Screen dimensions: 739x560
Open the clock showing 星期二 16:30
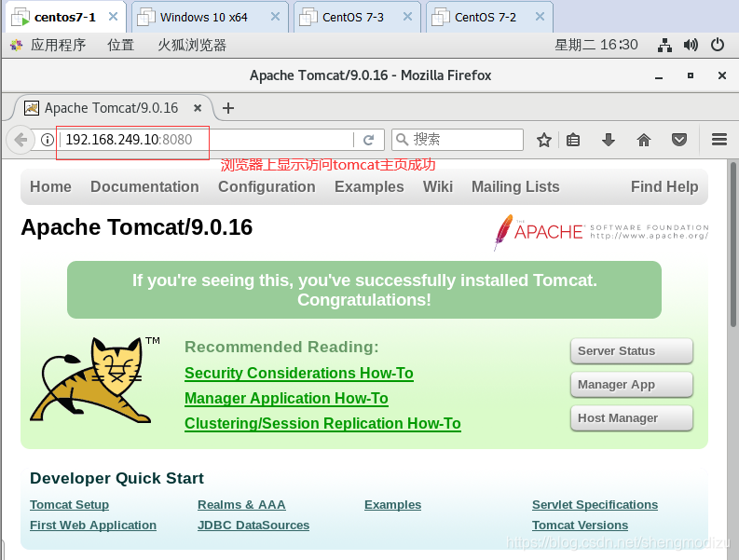point(596,46)
